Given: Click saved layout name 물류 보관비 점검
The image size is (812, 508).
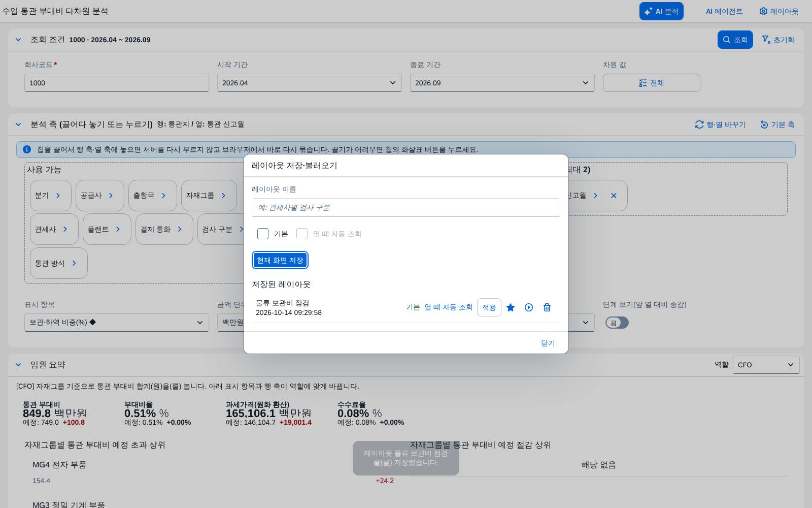Looking at the screenshot, I should click(283, 303).
